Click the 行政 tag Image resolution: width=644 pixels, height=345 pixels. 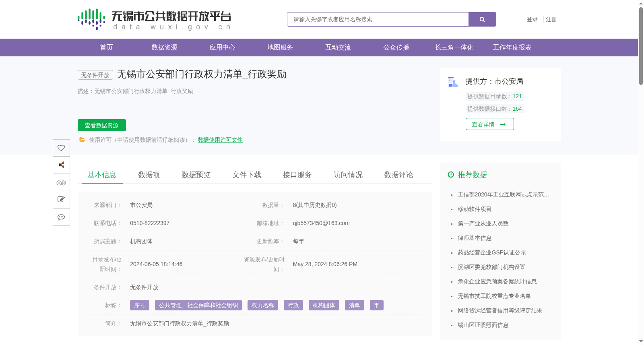pyautogui.click(x=293, y=305)
